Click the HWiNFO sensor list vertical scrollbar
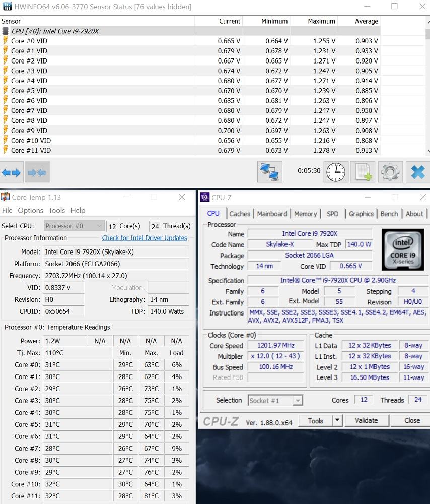The height and width of the screenshot is (504, 430). click(x=428, y=86)
